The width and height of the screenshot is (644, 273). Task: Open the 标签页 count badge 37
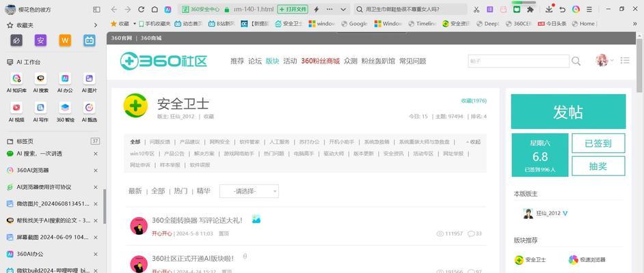[x=95, y=141]
